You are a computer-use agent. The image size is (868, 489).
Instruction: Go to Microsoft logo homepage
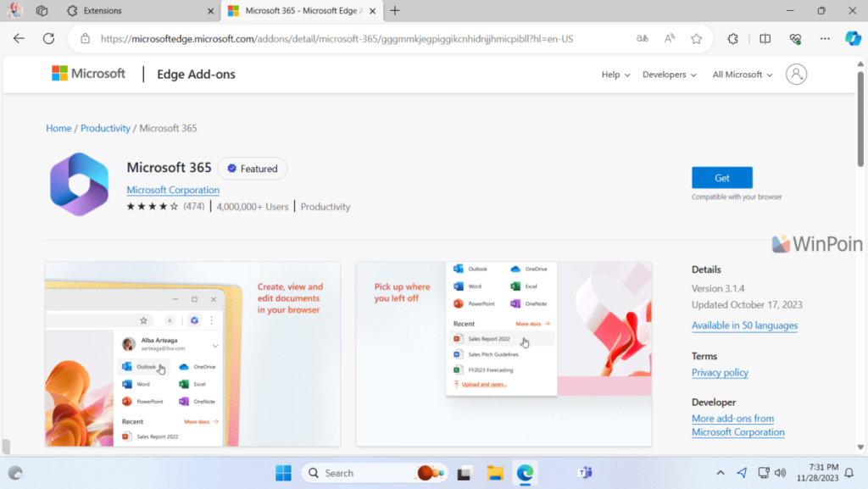click(88, 74)
